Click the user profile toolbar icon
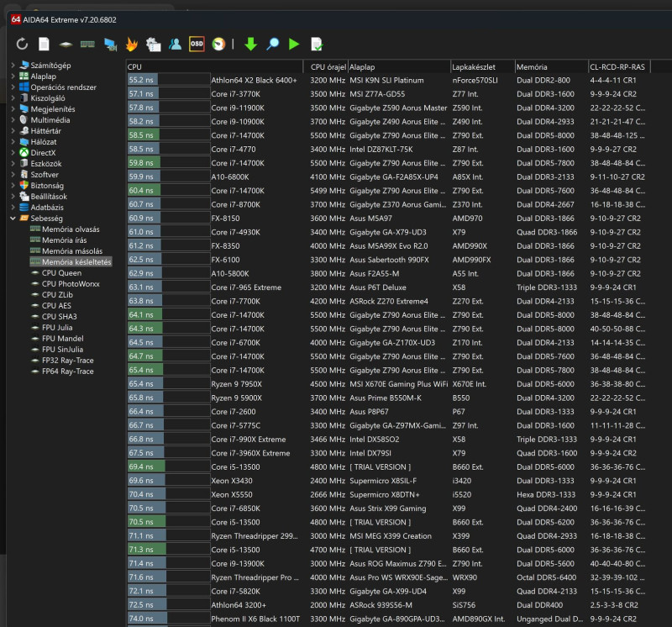 [x=175, y=44]
